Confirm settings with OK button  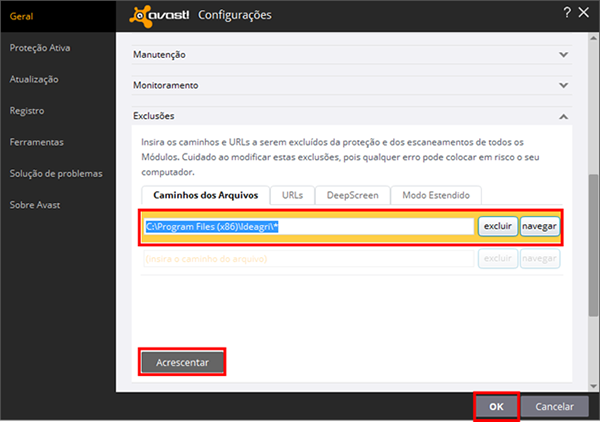(496, 406)
